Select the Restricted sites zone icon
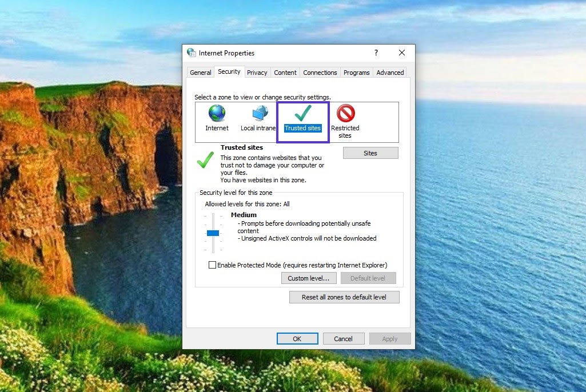This screenshot has width=586, height=392. (x=345, y=113)
